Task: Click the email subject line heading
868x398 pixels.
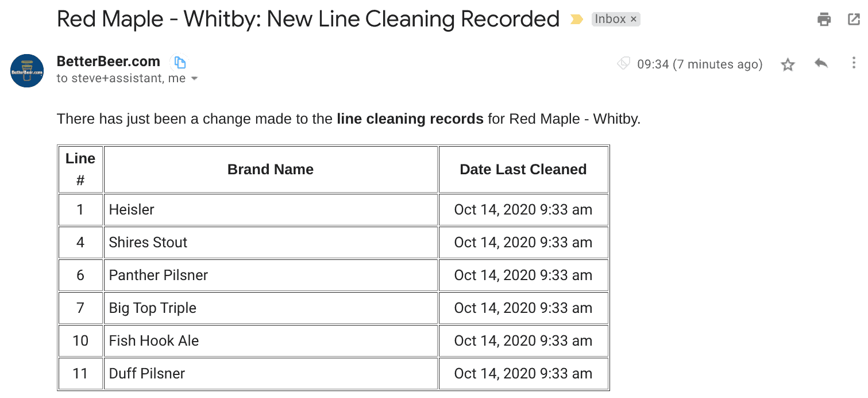Action: [x=308, y=20]
